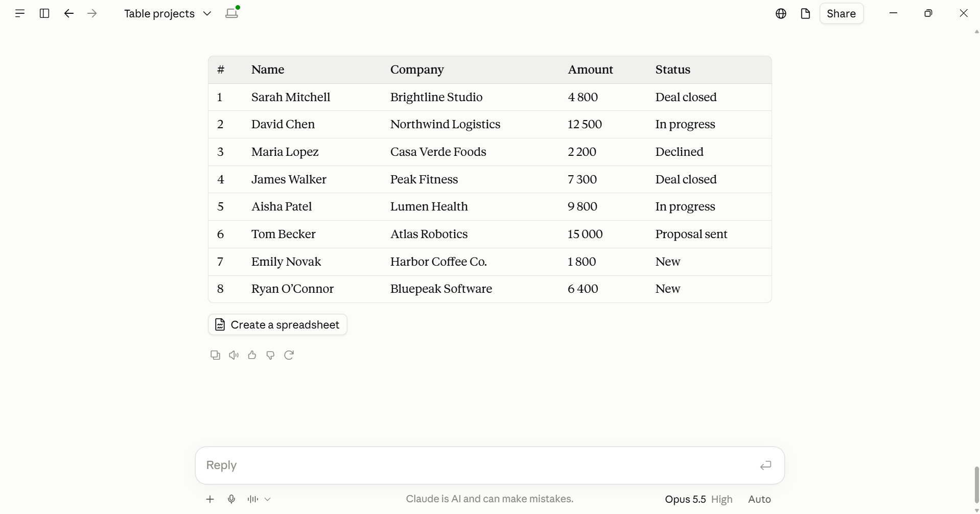Screen dimensions: 980x514
Task: Expand the chevron next to voice waveform
Action: point(268,499)
